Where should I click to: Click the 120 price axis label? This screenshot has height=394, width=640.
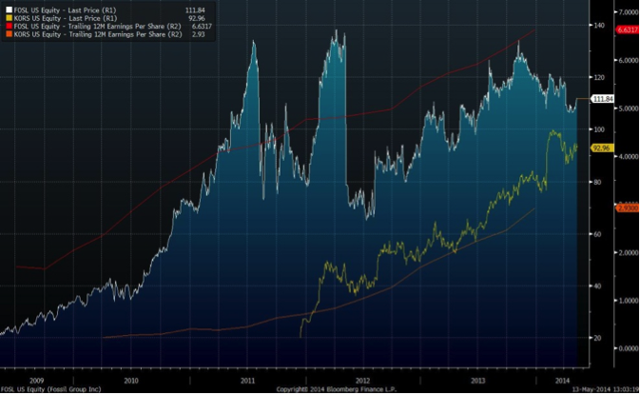[x=599, y=77]
